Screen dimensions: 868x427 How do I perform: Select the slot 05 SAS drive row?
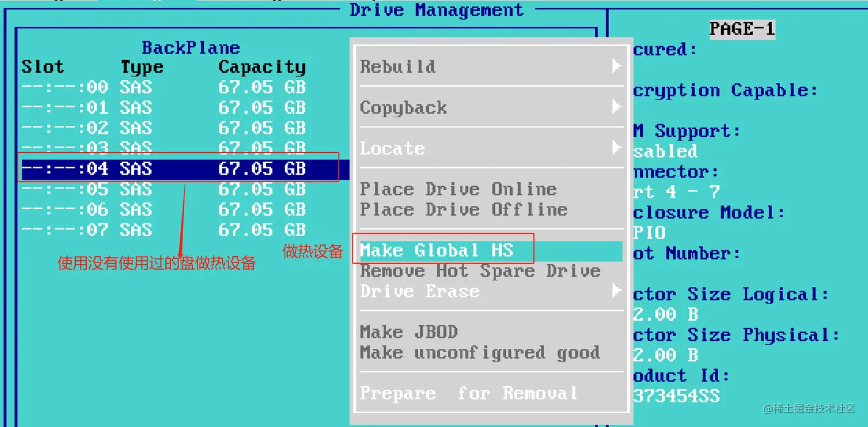tap(164, 189)
